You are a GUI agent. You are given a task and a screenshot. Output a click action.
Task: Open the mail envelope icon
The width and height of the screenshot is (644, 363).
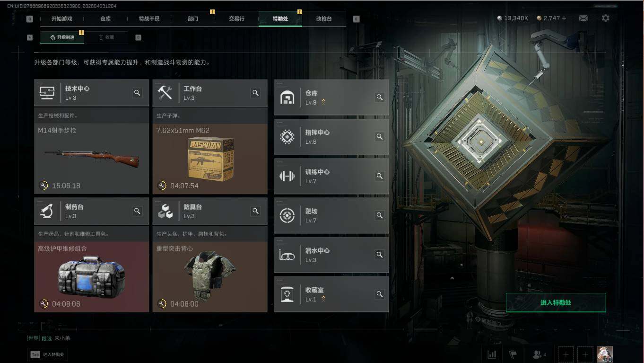[x=583, y=18]
